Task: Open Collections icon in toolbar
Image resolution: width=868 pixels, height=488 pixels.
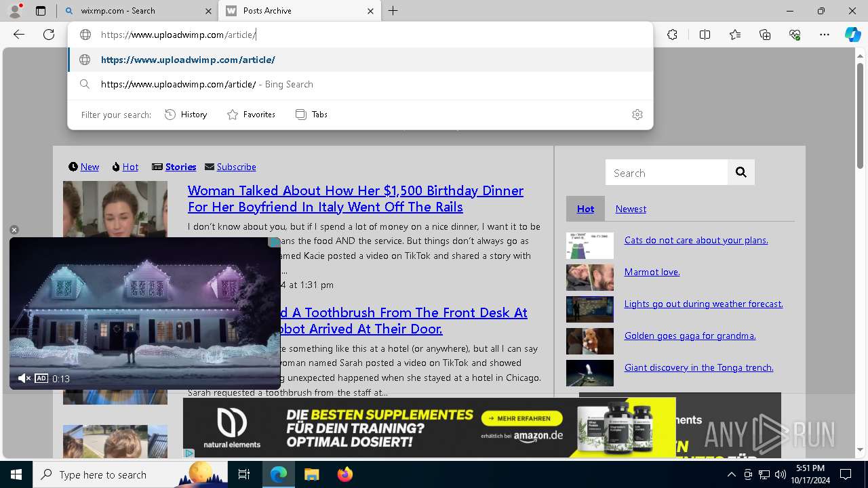Action: (x=765, y=35)
